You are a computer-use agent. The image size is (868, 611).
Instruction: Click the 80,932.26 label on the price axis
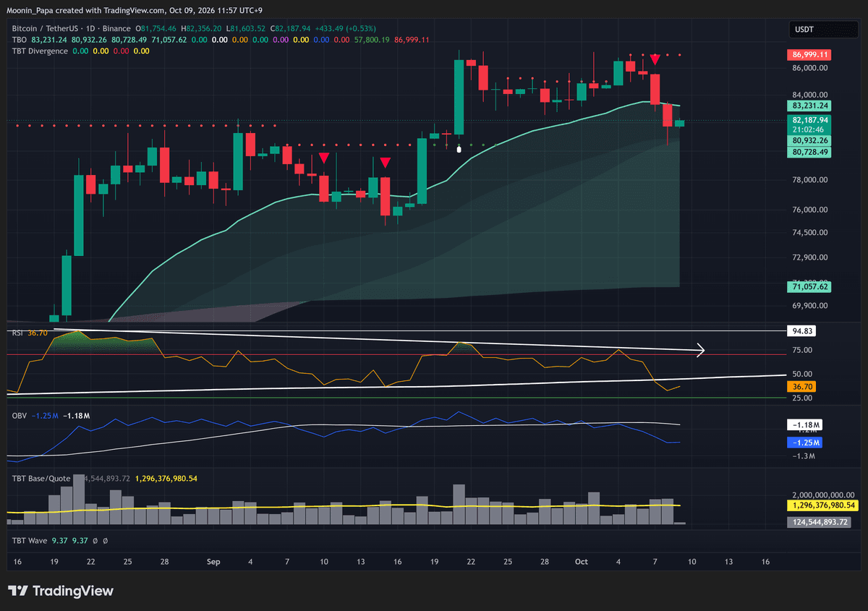coord(810,140)
